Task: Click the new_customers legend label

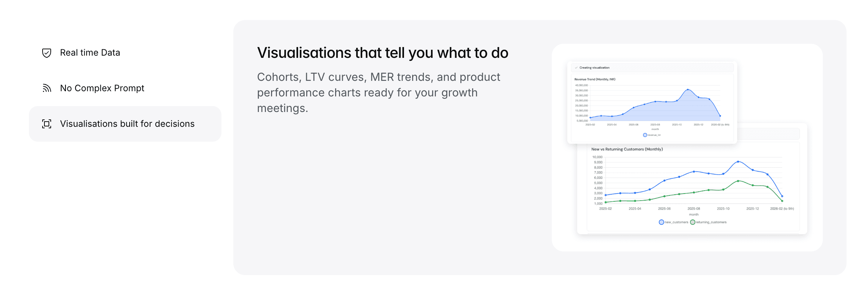Action: (x=676, y=222)
